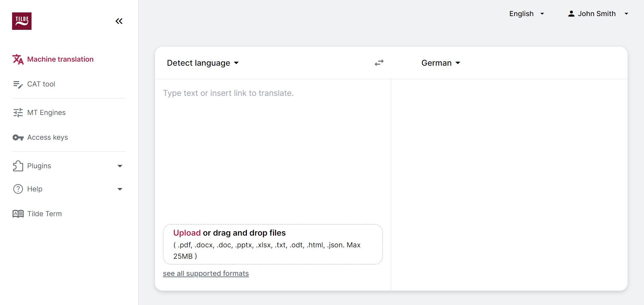
Task: Click the MT Engines sliders icon
Action: (x=18, y=113)
